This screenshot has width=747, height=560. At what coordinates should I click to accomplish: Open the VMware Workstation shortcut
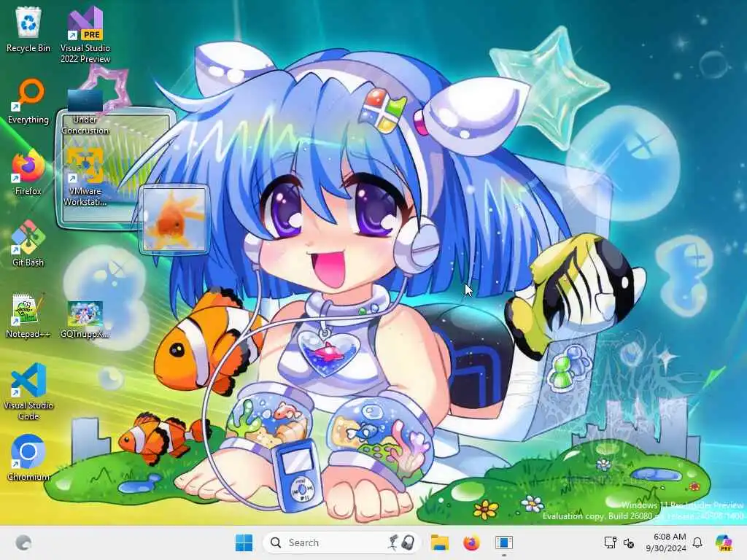(x=85, y=177)
